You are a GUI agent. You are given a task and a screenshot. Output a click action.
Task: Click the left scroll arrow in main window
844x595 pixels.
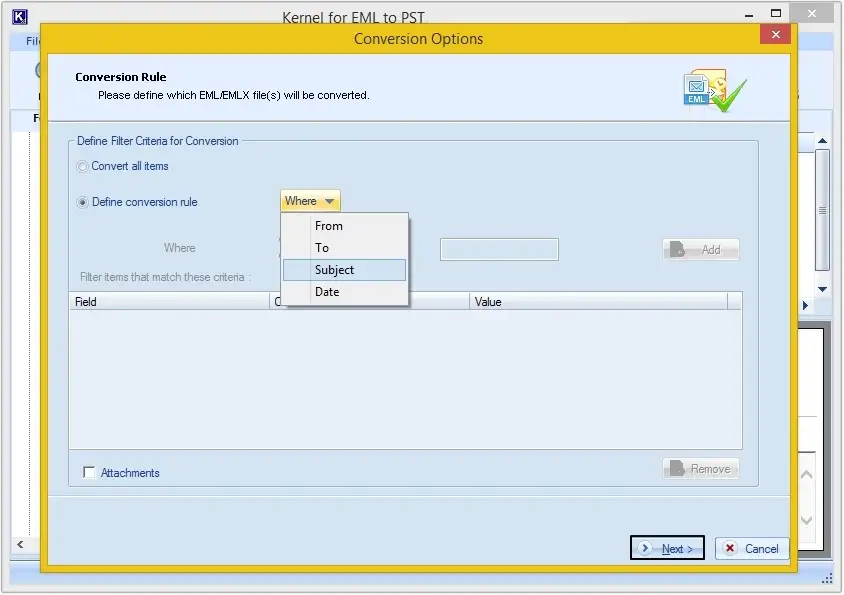coord(20,544)
